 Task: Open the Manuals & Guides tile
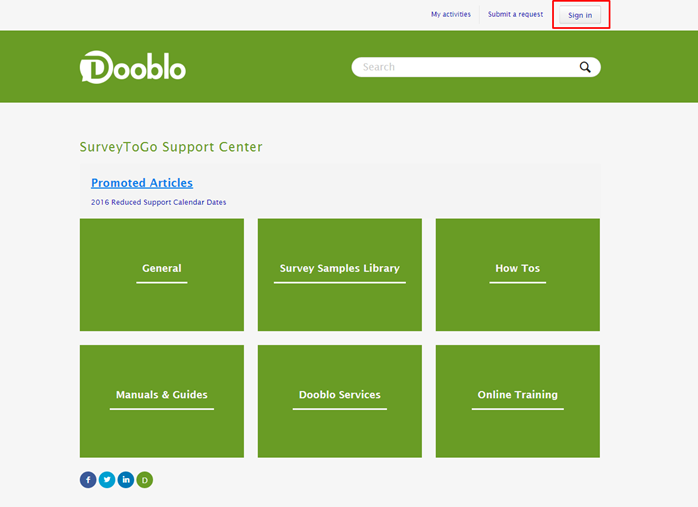[162, 401]
